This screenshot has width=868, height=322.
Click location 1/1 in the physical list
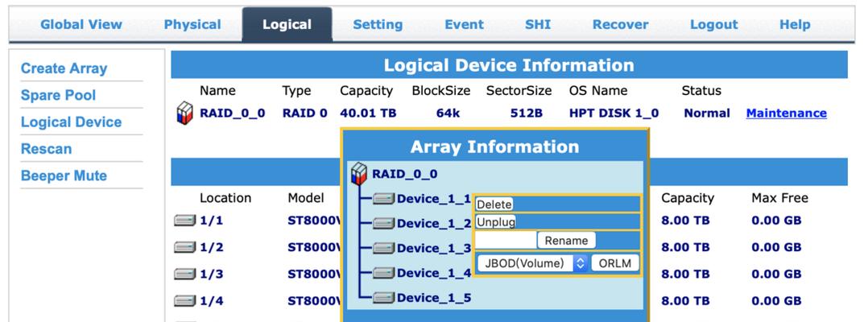[x=212, y=221]
